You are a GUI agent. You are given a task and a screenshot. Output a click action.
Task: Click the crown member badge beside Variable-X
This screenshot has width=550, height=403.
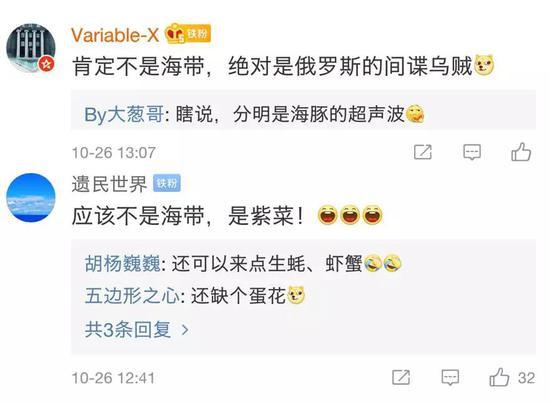175,34
